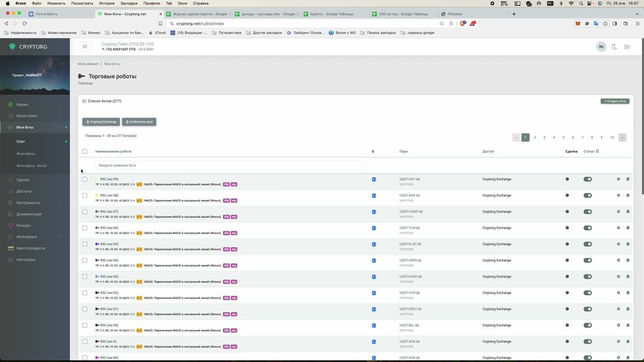
Task: Filter by Cryptorg Exchange button
Action: [x=101, y=122]
